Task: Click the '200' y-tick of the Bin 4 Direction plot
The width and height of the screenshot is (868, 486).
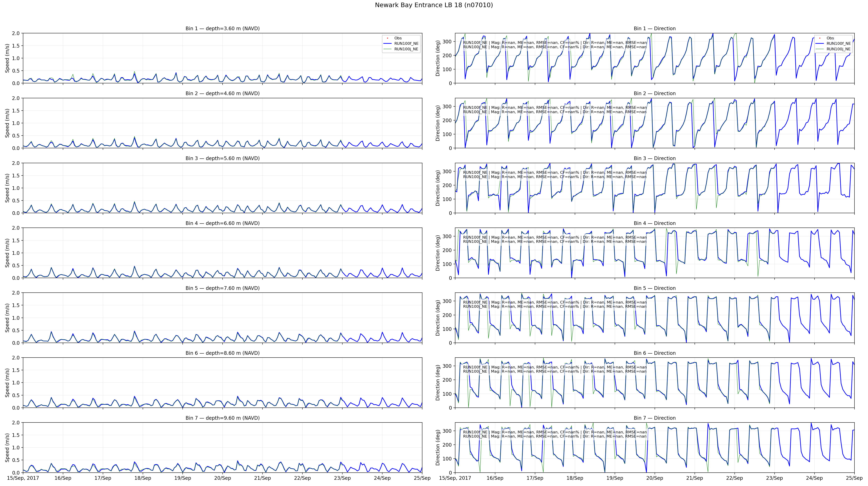Action: pos(447,250)
